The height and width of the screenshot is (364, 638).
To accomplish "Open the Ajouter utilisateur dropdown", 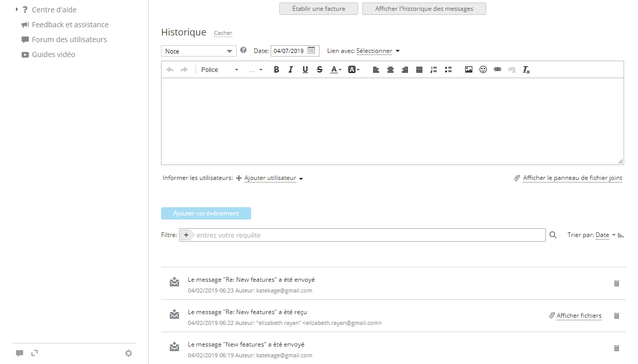I will [273, 178].
